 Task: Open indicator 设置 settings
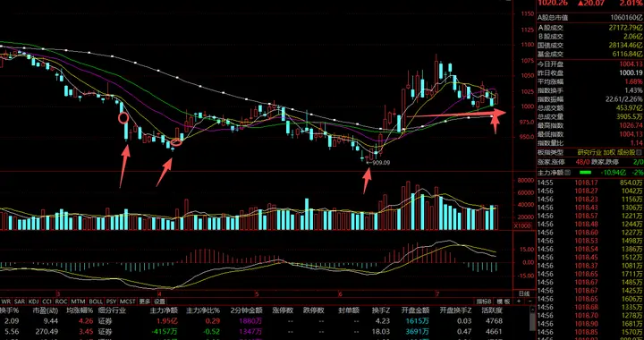pos(159,301)
